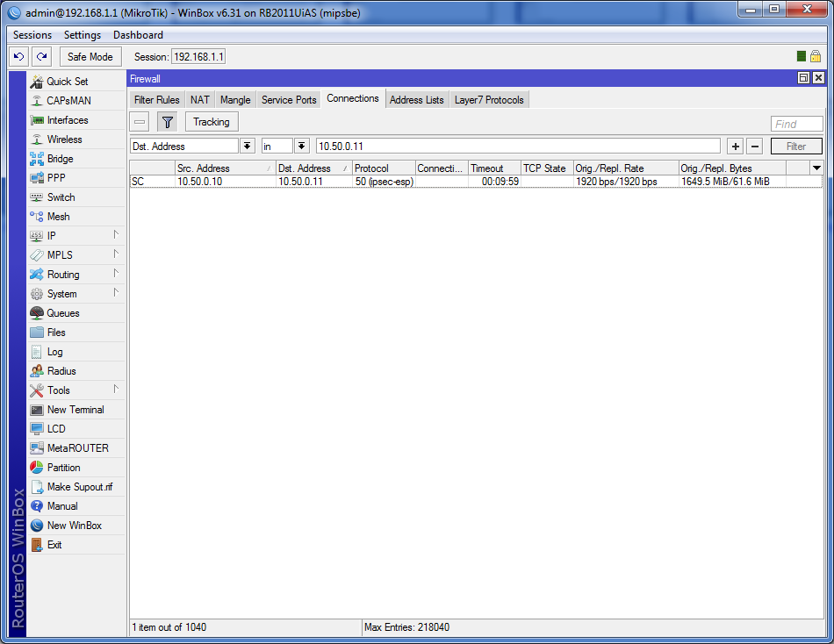Expand the Routing submenu
The height and width of the screenshot is (644, 834).
[x=76, y=275]
